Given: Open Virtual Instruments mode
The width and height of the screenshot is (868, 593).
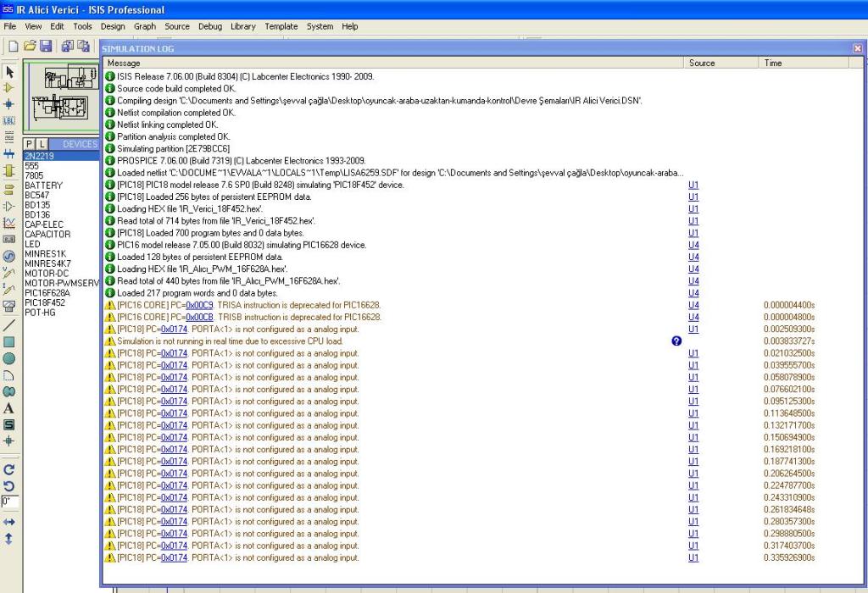Looking at the screenshot, I should click(x=8, y=306).
